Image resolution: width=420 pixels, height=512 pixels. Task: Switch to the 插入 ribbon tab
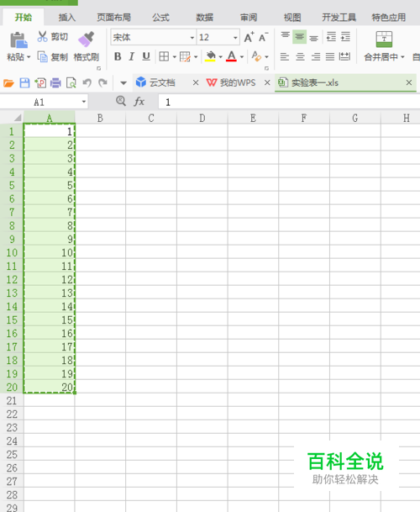pos(67,18)
